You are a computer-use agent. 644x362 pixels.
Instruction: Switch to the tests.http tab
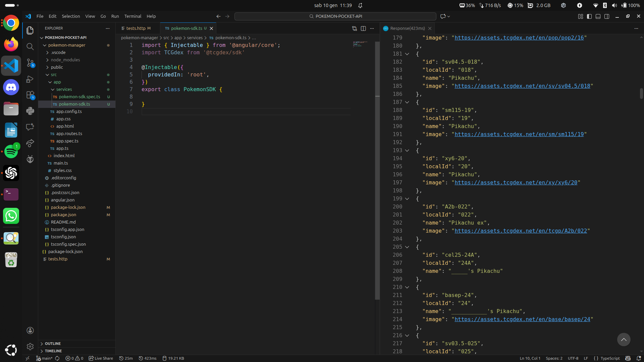(136, 28)
